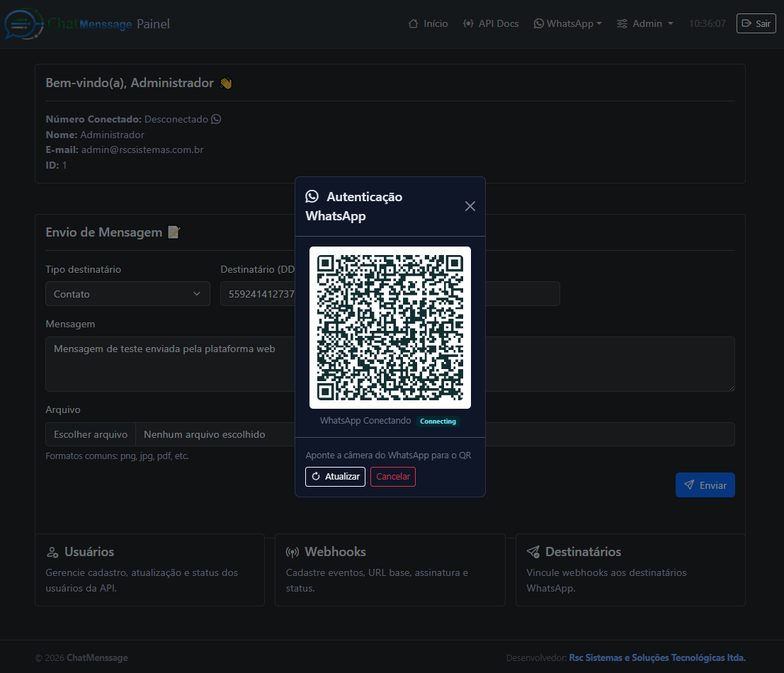Image resolution: width=784 pixels, height=673 pixels.
Task: Click the Painel brand text
Action: pyautogui.click(x=153, y=24)
